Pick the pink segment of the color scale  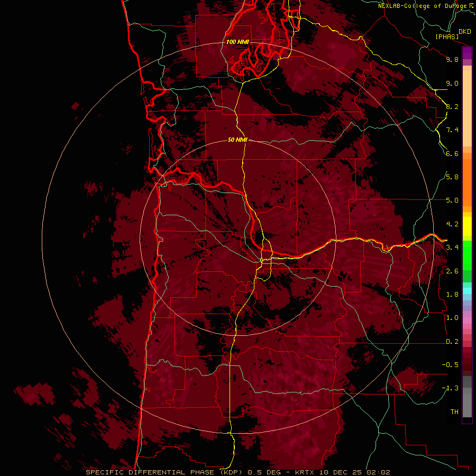pos(467,321)
